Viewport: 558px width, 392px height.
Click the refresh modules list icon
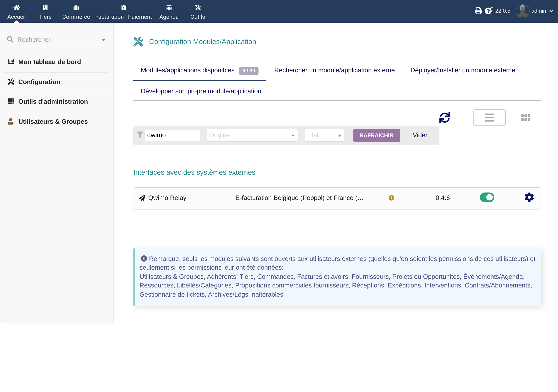click(445, 118)
